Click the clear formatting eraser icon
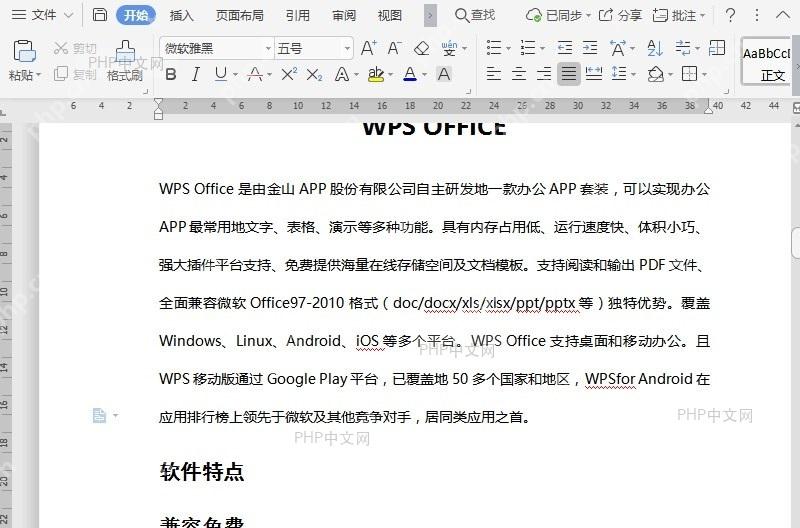800x528 pixels. (421, 48)
